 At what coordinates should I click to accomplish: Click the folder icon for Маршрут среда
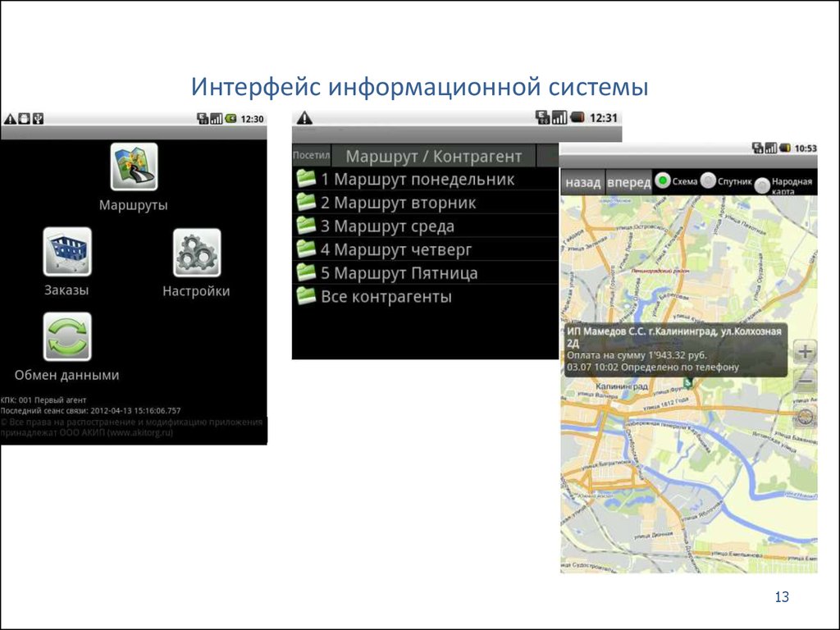point(306,226)
